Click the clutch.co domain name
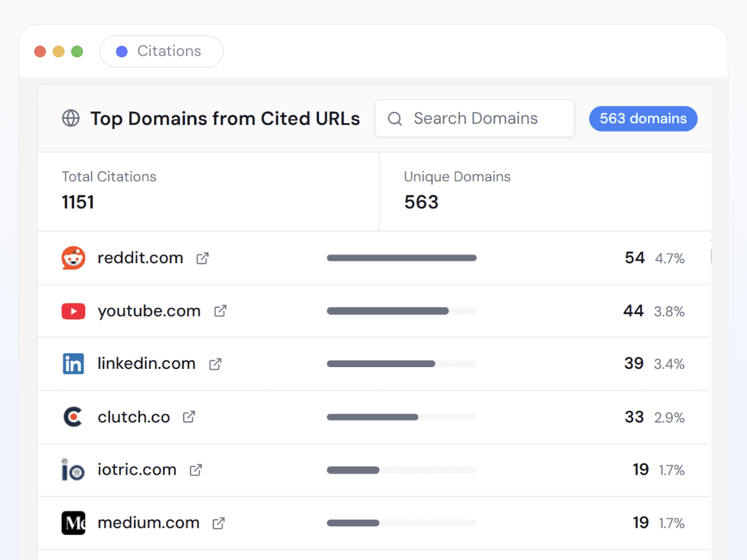The image size is (747, 560). (x=134, y=417)
